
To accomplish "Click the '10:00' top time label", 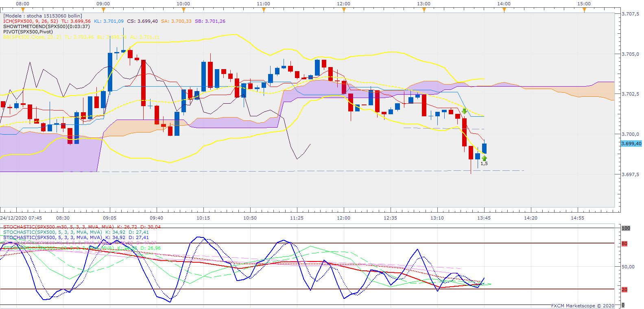I will click(183, 4).
